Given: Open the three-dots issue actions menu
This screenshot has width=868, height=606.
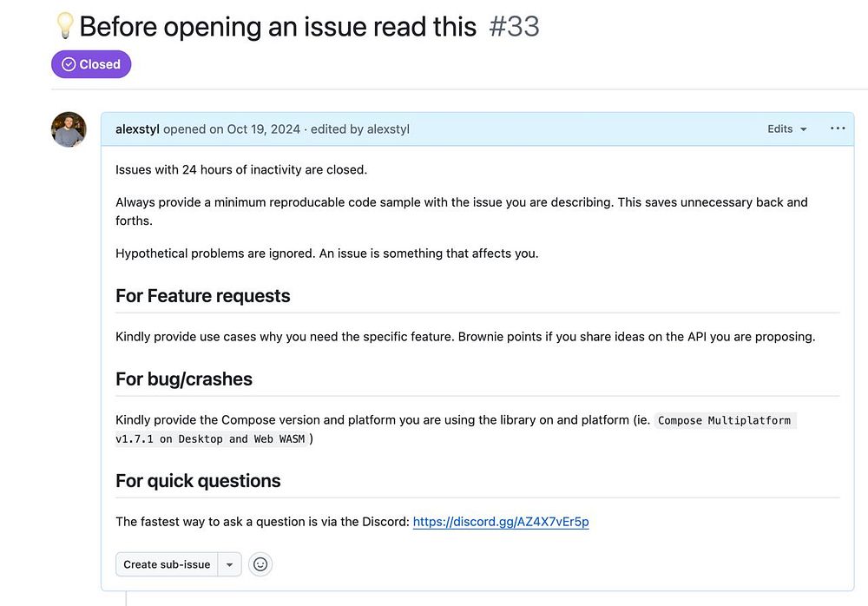Looking at the screenshot, I should coord(837,128).
